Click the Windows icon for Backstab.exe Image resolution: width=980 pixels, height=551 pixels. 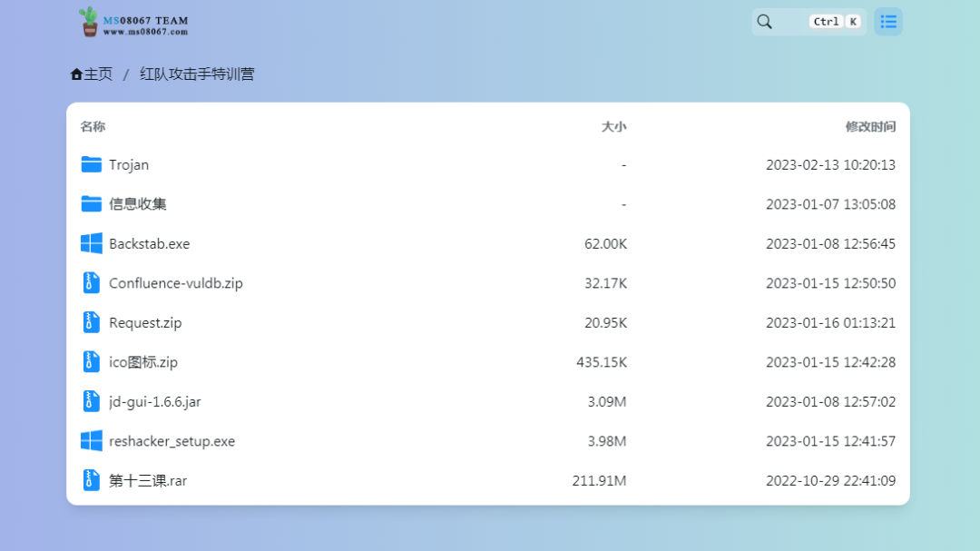(92, 243)
